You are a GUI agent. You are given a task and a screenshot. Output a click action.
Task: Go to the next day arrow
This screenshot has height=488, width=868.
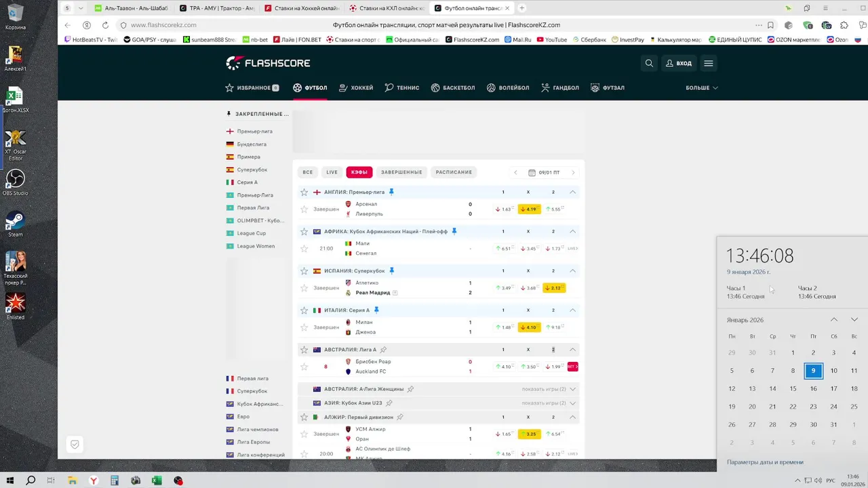click(573, 172)
